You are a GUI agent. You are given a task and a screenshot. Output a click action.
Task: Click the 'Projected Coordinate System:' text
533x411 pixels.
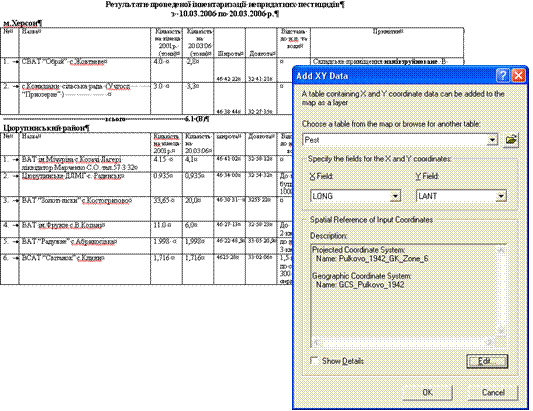click(x=358, y=250)
